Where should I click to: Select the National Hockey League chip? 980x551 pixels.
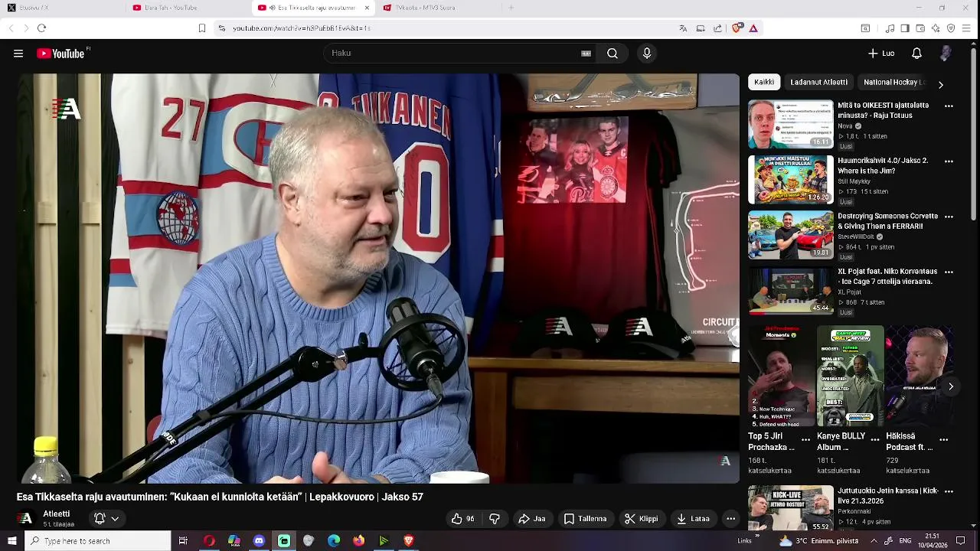[x=893, y=82]
